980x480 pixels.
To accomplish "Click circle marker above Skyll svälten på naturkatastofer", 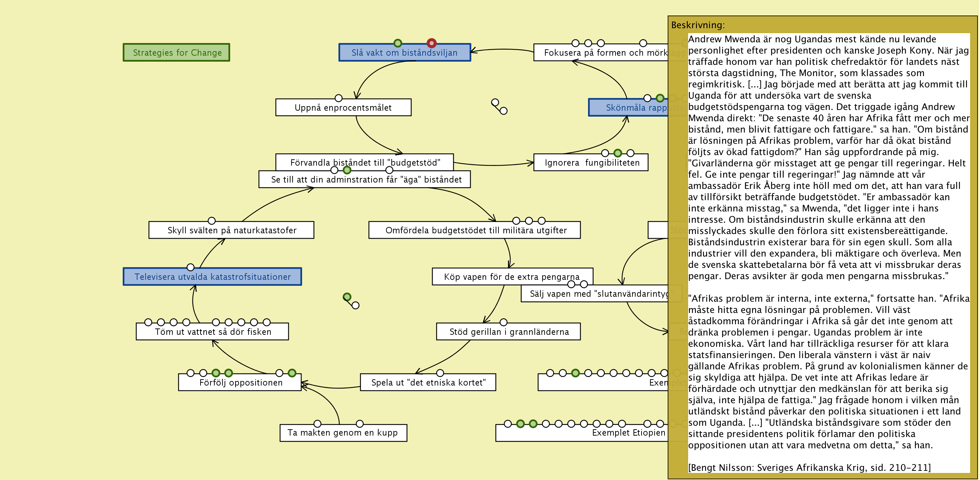I will [x=212, y=221].
